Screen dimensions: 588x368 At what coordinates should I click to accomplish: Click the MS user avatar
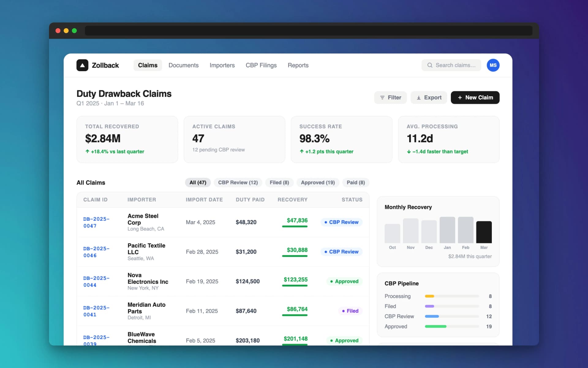(493, 65)
